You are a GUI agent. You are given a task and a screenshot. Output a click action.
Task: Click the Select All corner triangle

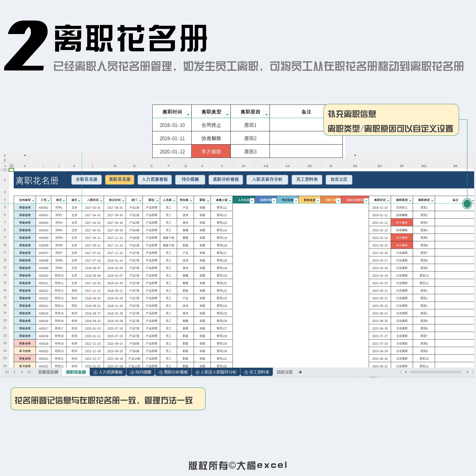[x=5, y=166]
